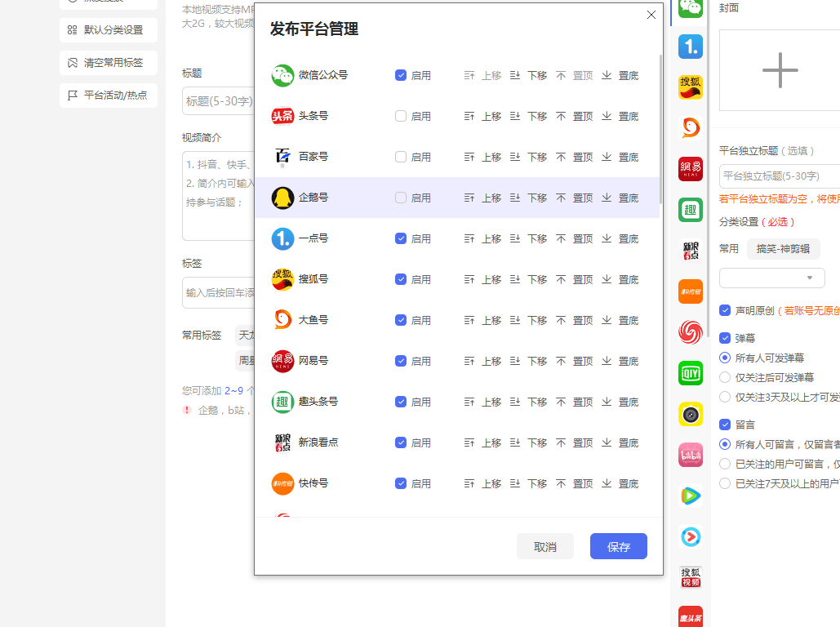Viewport: 840px width, 627px height.
Task: Click the 取消 button
Action: click(544, 546)
